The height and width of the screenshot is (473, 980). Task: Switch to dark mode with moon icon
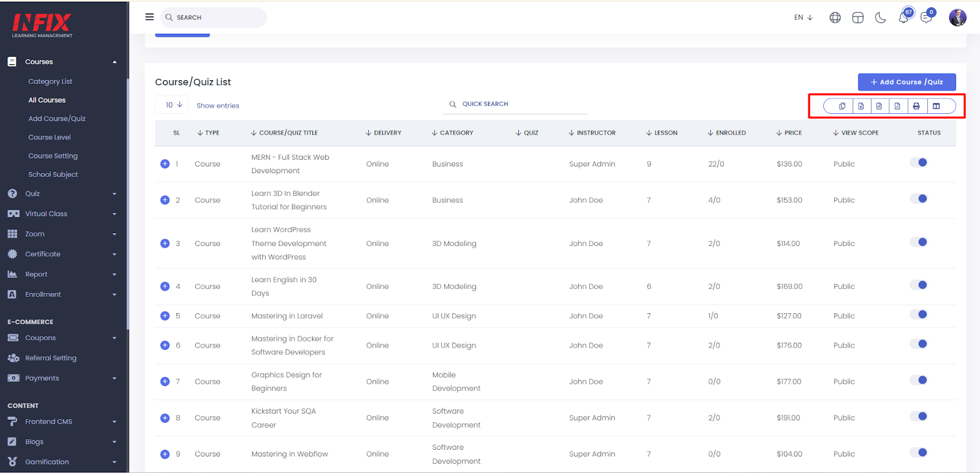(x=880, y=18)
